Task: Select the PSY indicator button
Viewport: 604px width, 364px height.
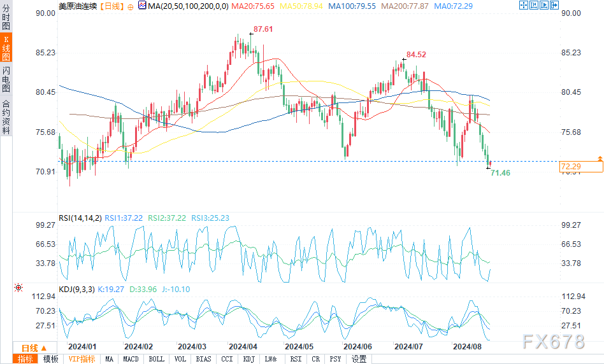Action: tap(335, 359)
